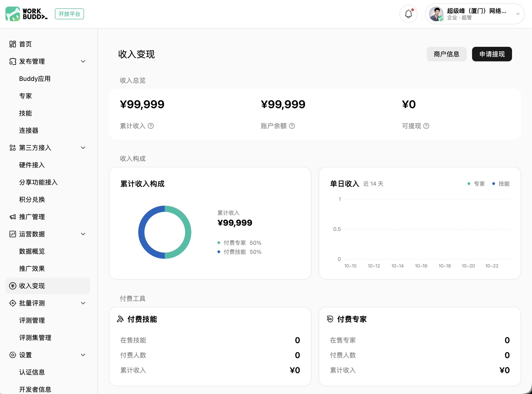Click the 发布管理 puzzle icon
This screenshot has width=532, height=394.
[x=13, y=61]
